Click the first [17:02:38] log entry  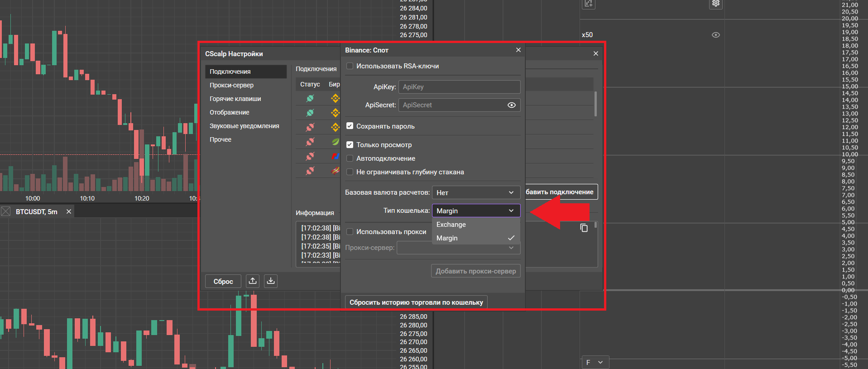tap(321, 228)
